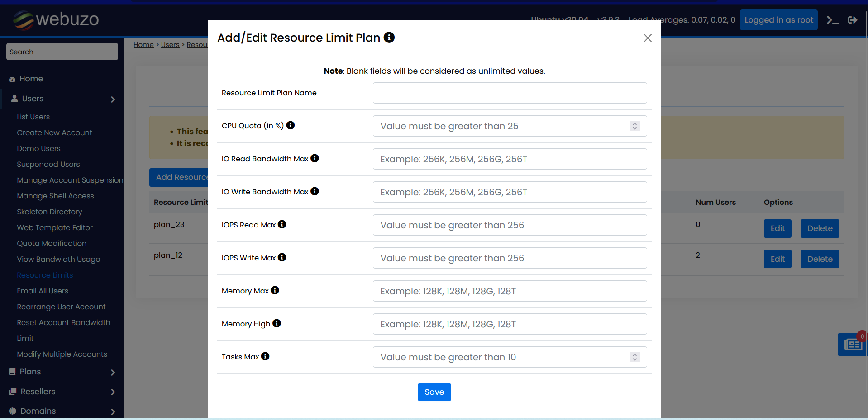Click the info icon beside CPU Quota
868x420 pixels.
291,125
